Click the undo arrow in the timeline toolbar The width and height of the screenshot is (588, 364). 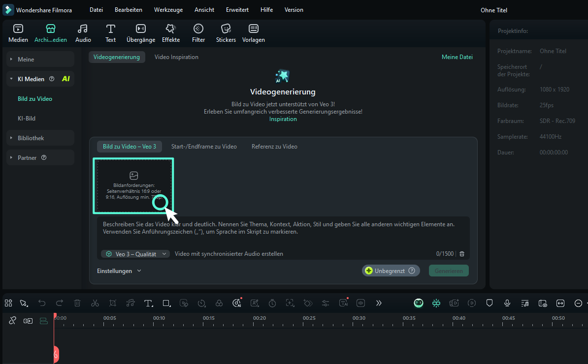pos(42,303)
